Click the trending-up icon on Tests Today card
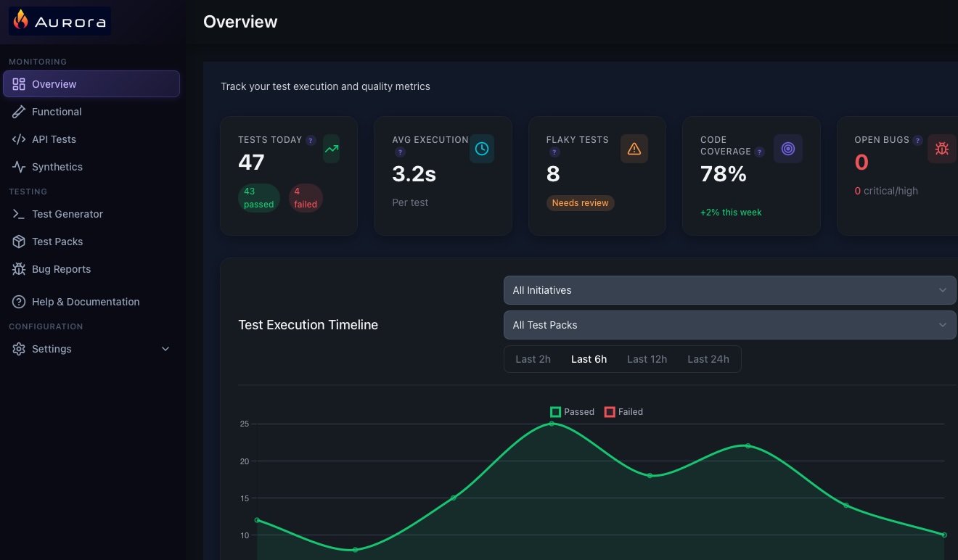The width and height of the screenshot is (958, 560). pos(331,149)
